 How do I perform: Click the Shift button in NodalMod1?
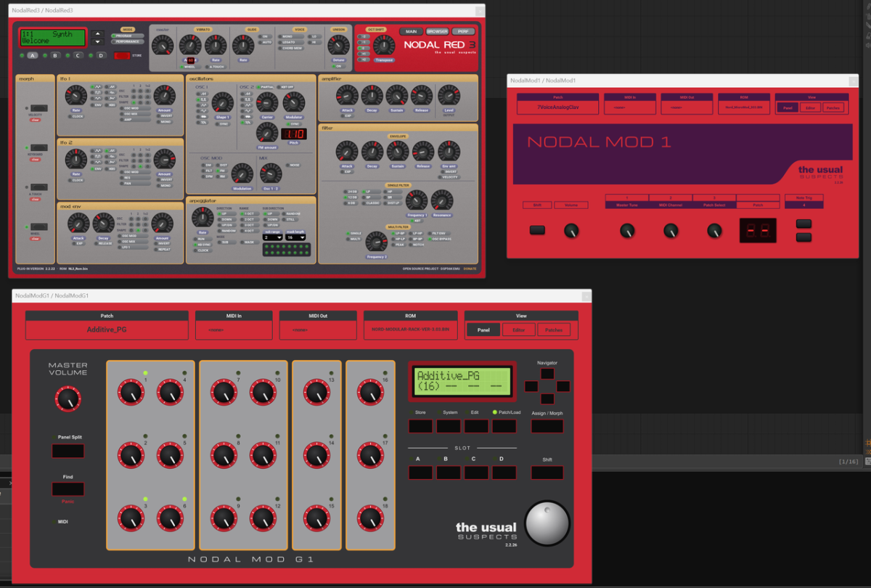(537, 230)
